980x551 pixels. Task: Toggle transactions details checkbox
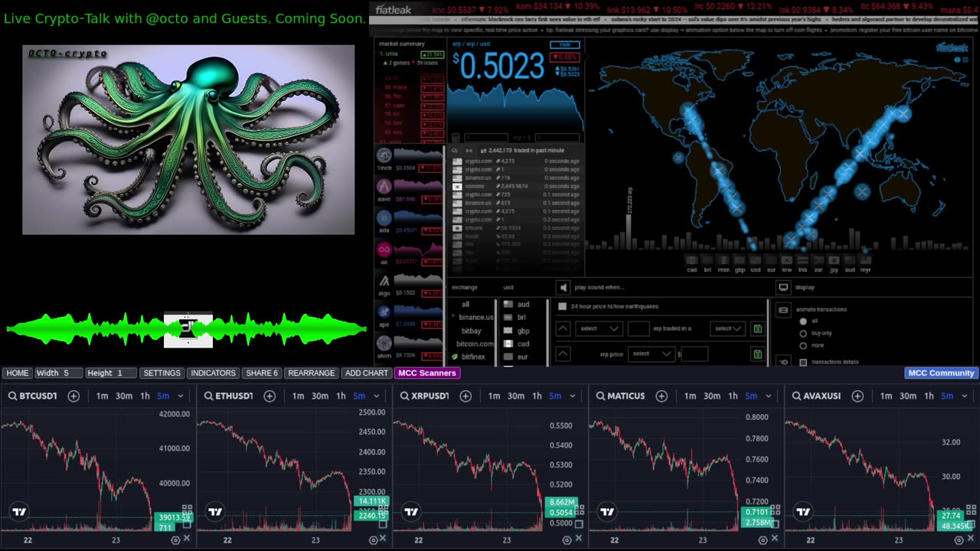803,362
